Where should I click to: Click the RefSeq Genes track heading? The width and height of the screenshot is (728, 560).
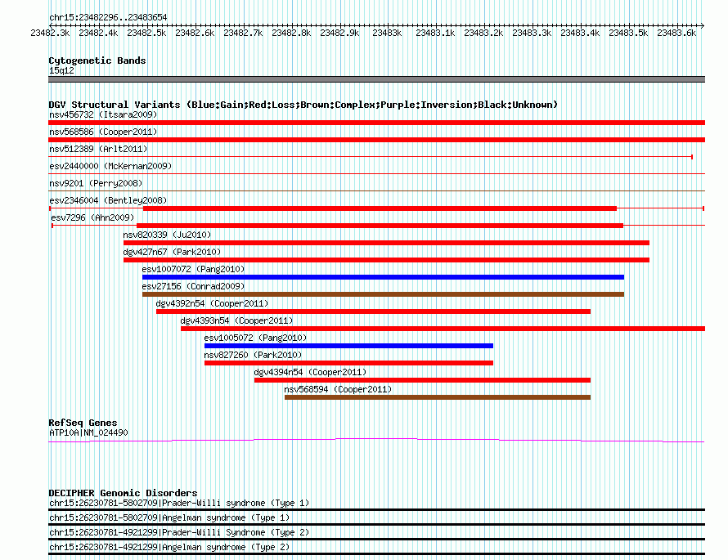[x=83, y=423]
